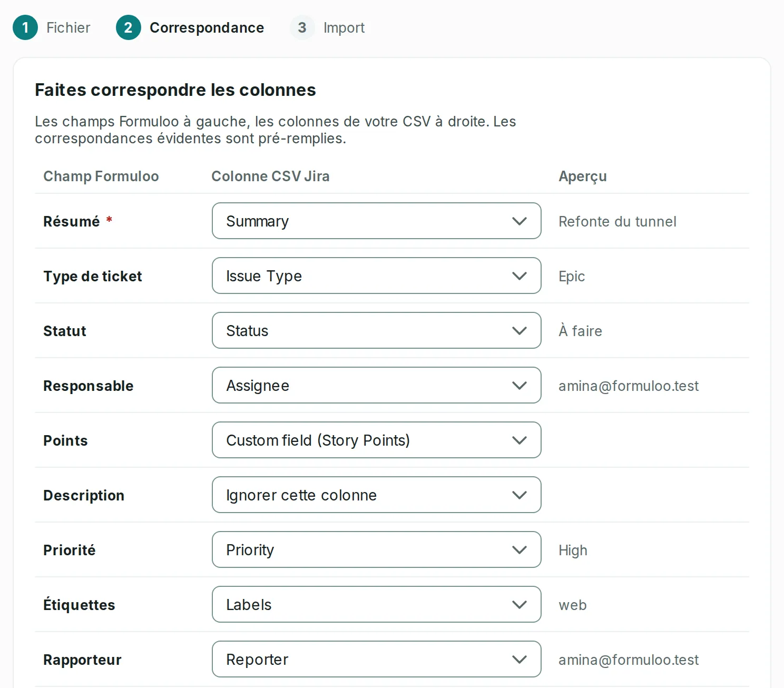Screen dimensions: 784x688
Task: Click the chevron arrow on Status dropdown
Action: click(x=520, y=331)
